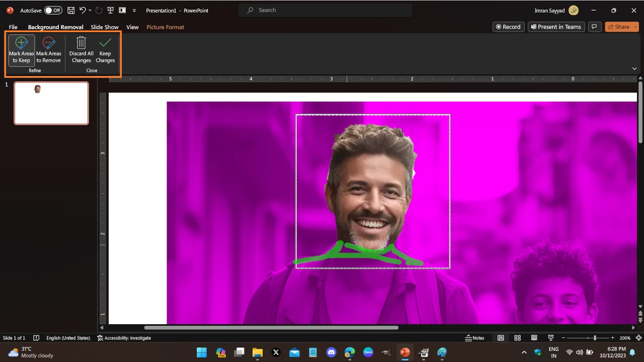Image resolution: width=644 pixels, height=362 pixels.
Task: Click the zoom out minus button
Action: 563,338
